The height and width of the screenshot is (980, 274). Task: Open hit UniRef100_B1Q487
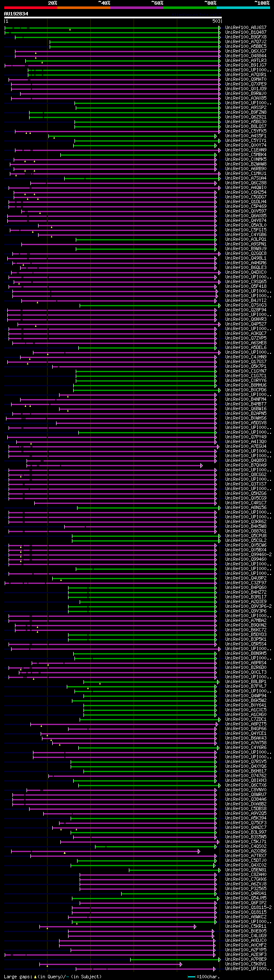[x=246, y=32]
